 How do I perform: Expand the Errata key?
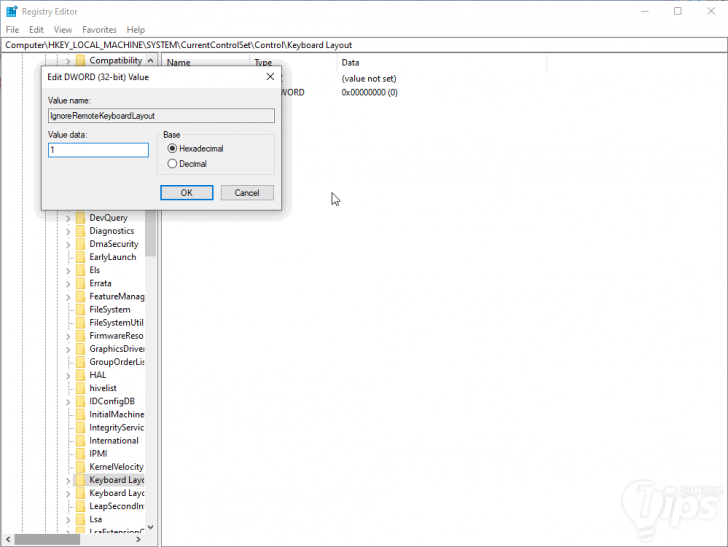pyautogui.click(x=68, y=284)
